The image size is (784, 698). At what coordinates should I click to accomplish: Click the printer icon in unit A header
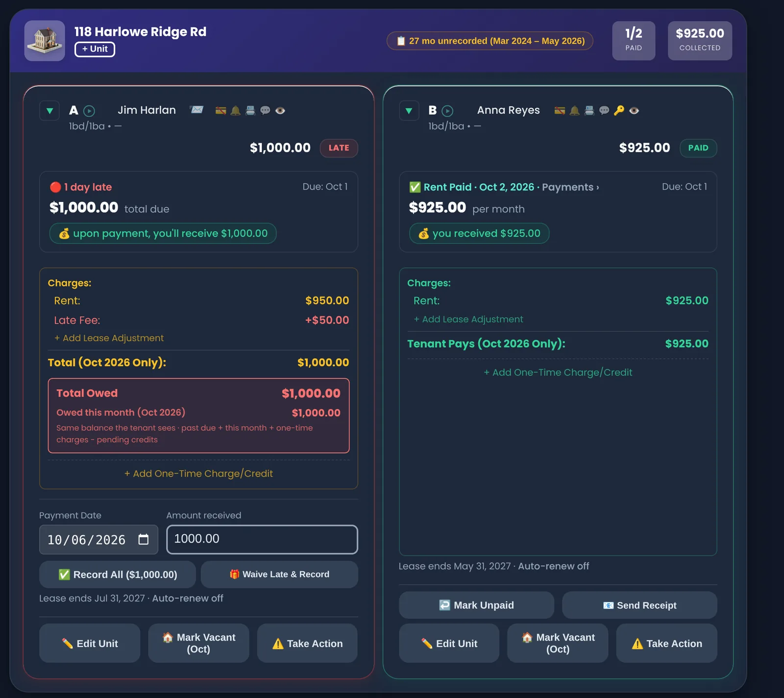point(250,111)
